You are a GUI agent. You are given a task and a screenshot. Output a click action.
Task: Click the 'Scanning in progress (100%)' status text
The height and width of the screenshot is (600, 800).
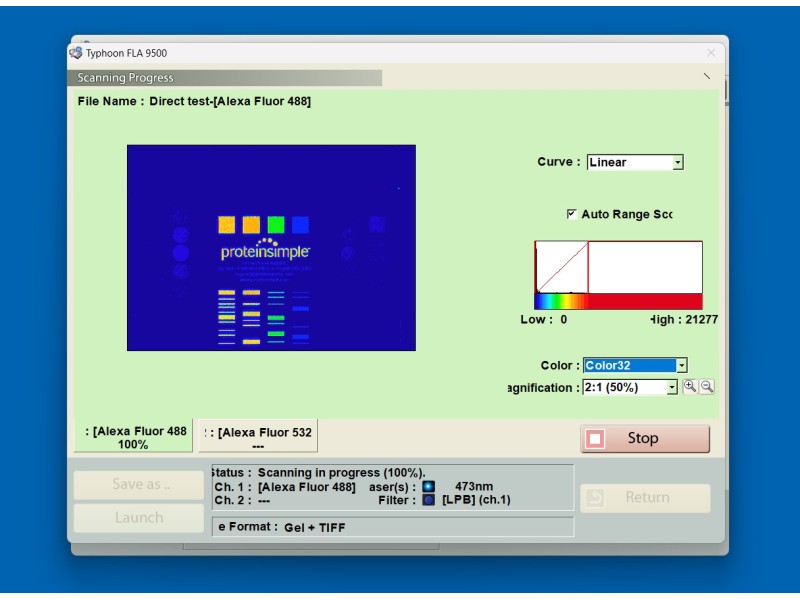341,472
